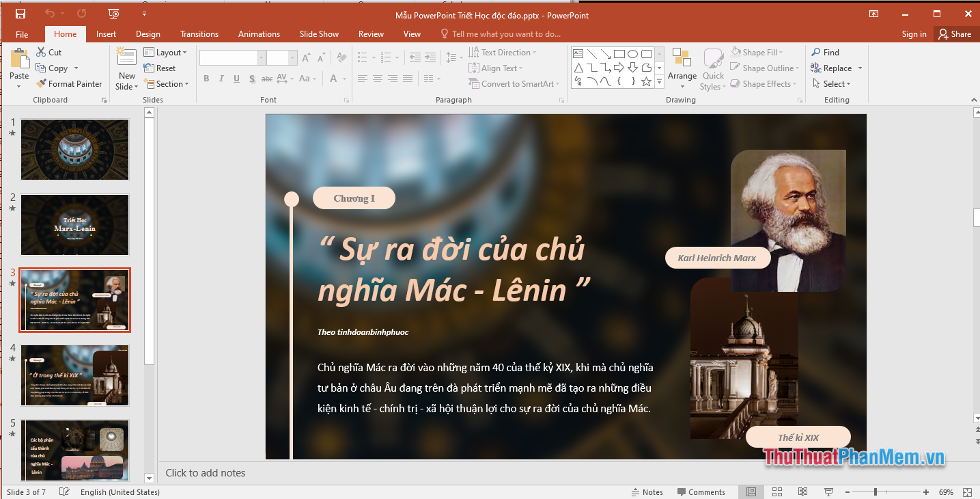Open Shape Fill options
The height and width of the screenshot is (499, 980).
757,51
